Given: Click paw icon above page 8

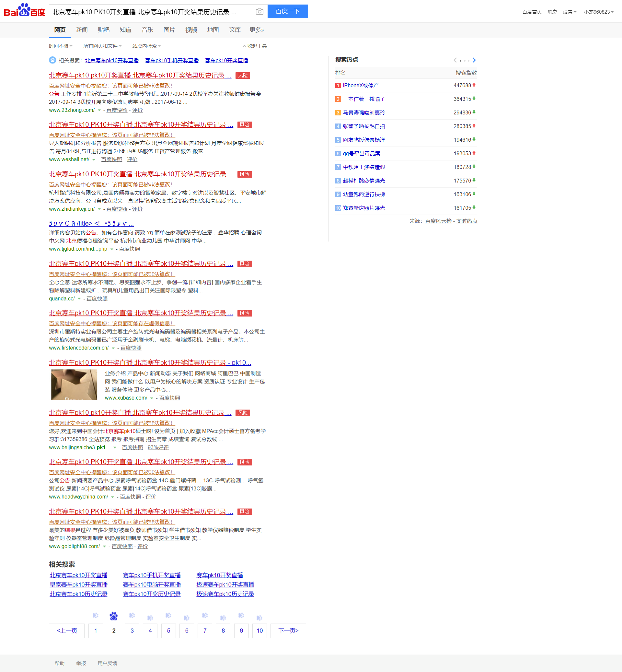Looking at the screenshot, I should click(x=223, y=618).
